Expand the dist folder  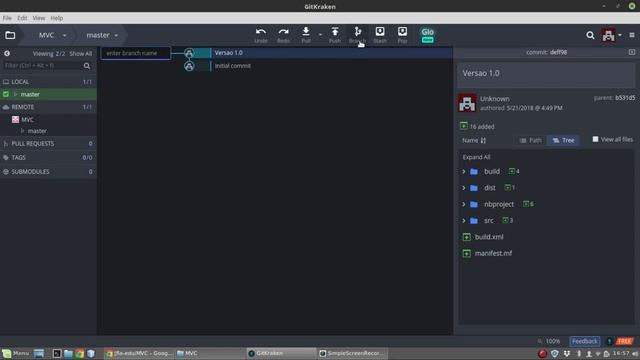(x=464, y=188)
